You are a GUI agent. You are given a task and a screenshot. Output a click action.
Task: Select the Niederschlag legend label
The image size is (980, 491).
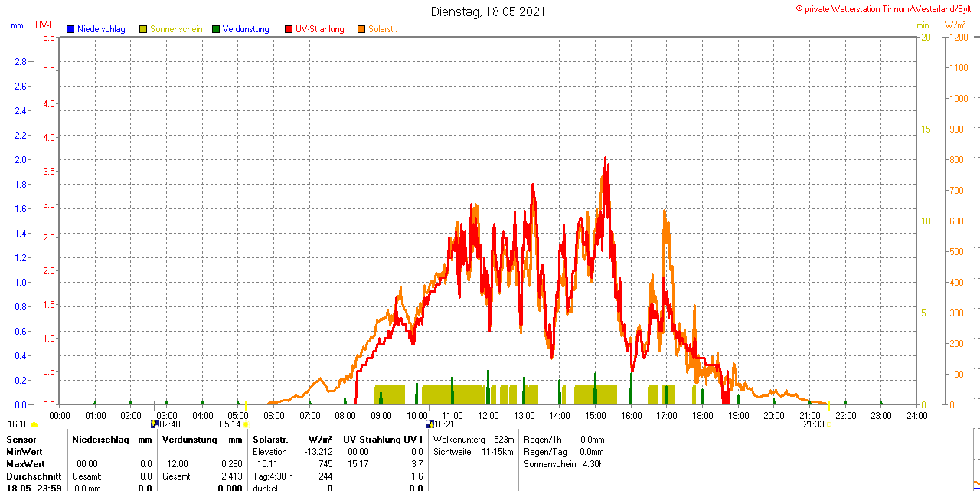pyautogui.click(x=101, y=29)
